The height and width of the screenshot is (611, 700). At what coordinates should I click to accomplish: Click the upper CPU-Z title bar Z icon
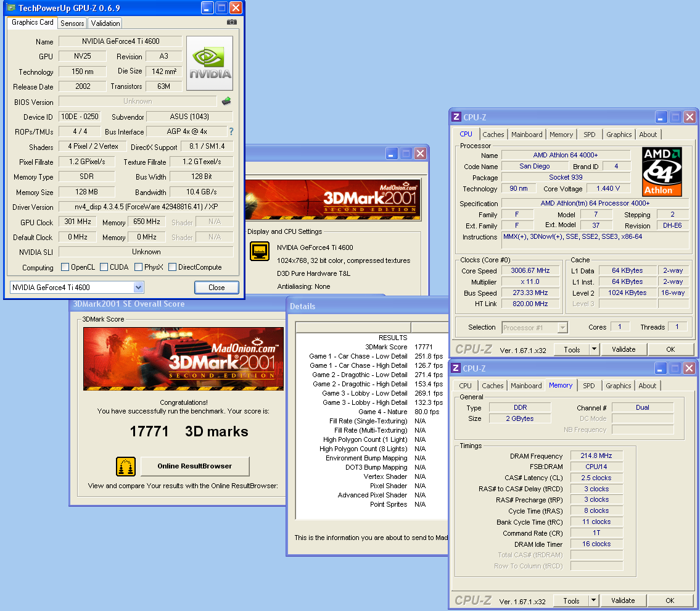(x=456, y=117)
